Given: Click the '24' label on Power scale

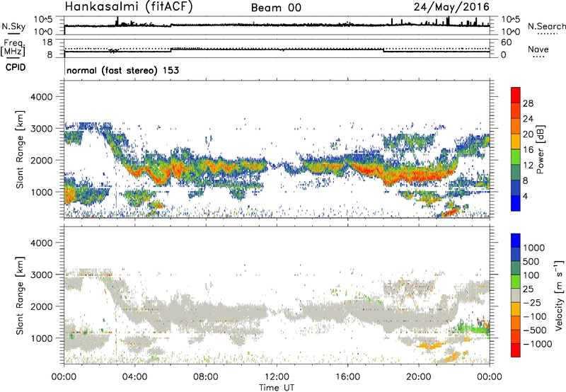Looking at the screenshot, I should [528, 119].
